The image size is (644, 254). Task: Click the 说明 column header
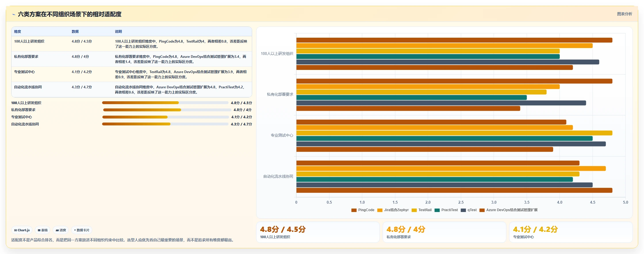click(x=118, y=32)
